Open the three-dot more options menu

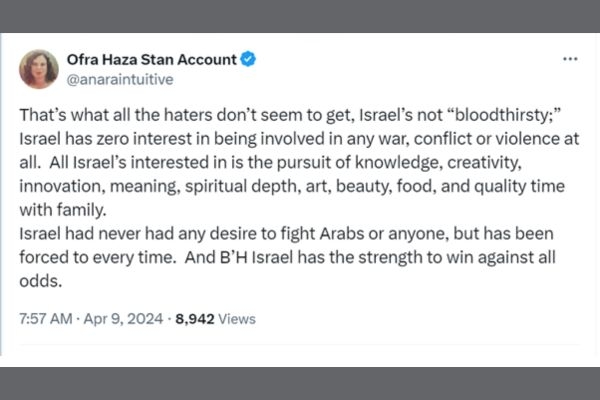[x=570, y=60]
